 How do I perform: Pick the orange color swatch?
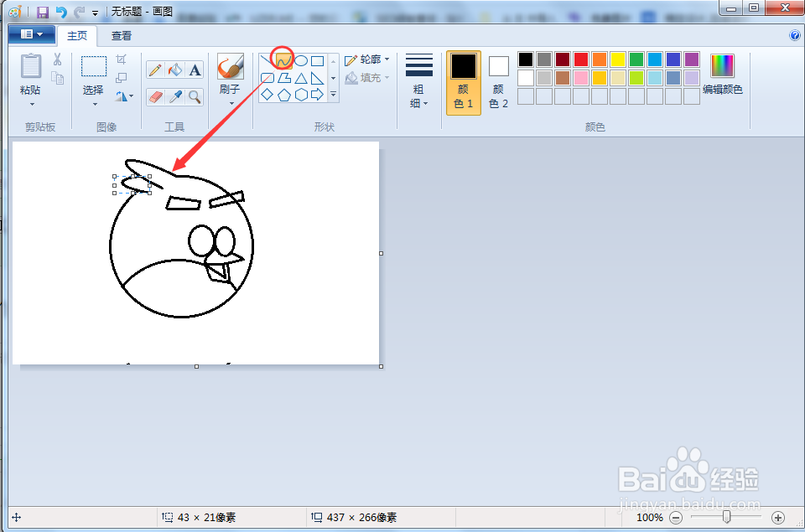coord(599,59)
